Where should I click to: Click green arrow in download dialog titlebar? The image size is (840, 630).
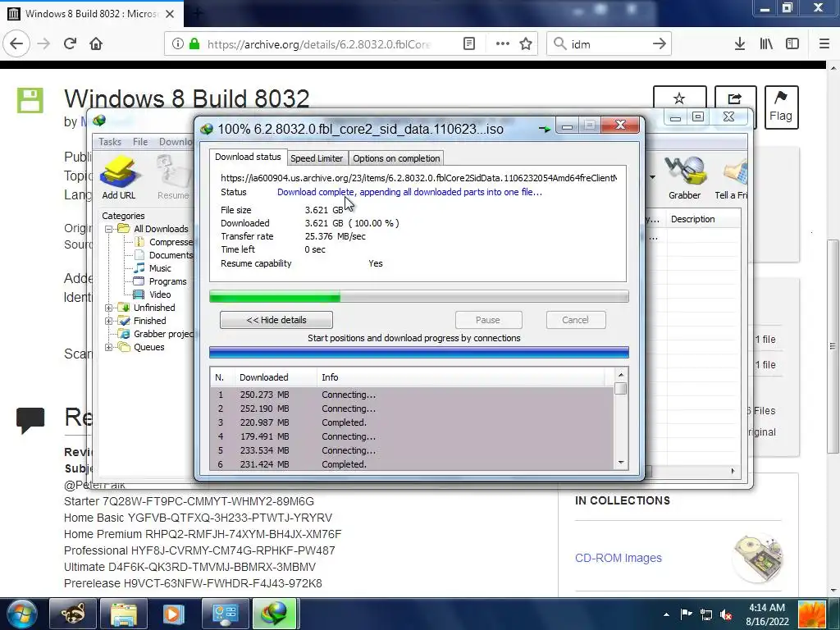pos(545,129)
